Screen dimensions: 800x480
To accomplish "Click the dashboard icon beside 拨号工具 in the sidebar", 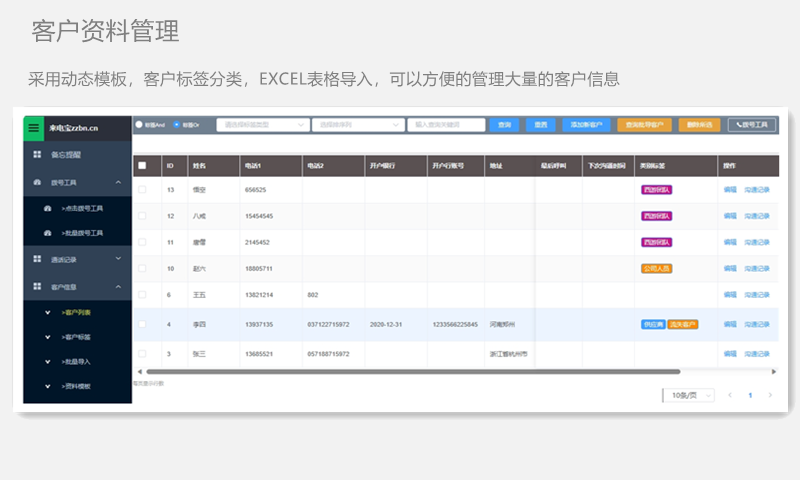I will coord(37,182).
